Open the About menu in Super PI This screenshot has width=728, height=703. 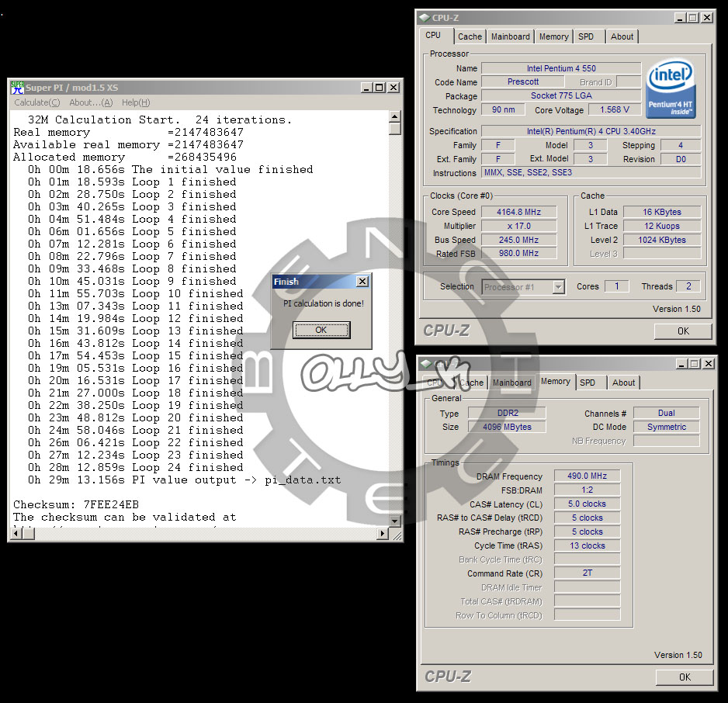[x=91, y=102]
